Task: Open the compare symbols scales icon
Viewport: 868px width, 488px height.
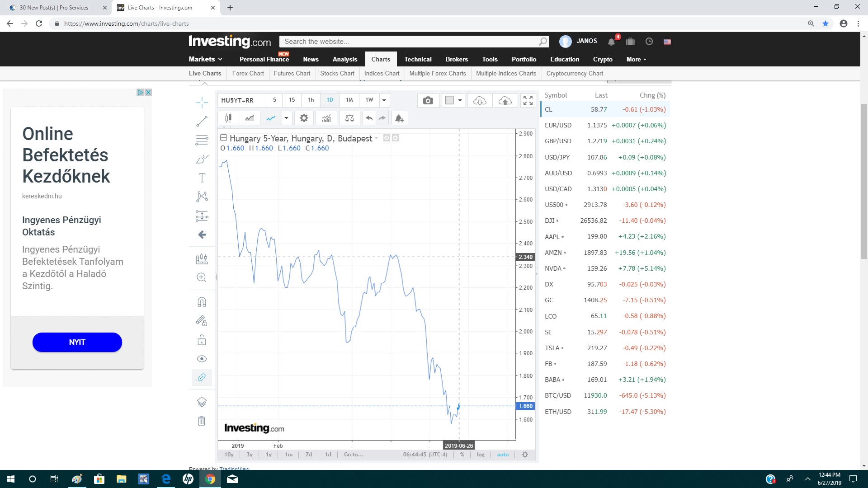Action: pos(349,118)
